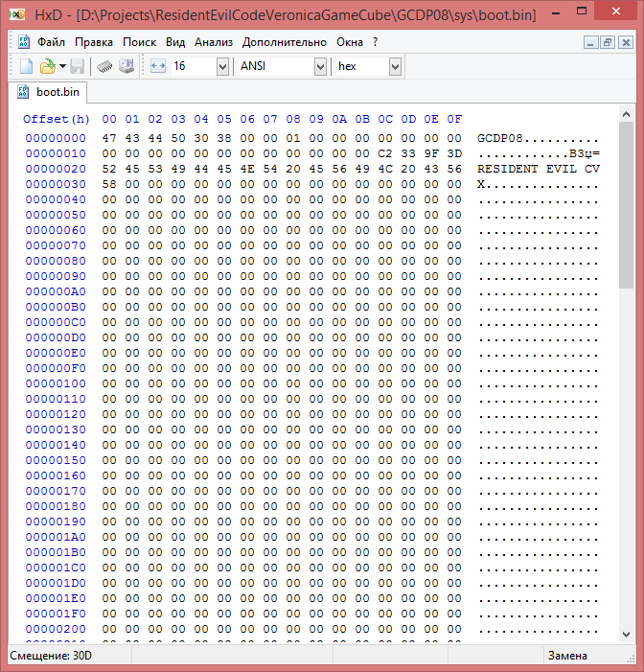Open the Поиск menu
Viewport: 644px width, 672px height.
pyautogui.click(x=139, y=42)
